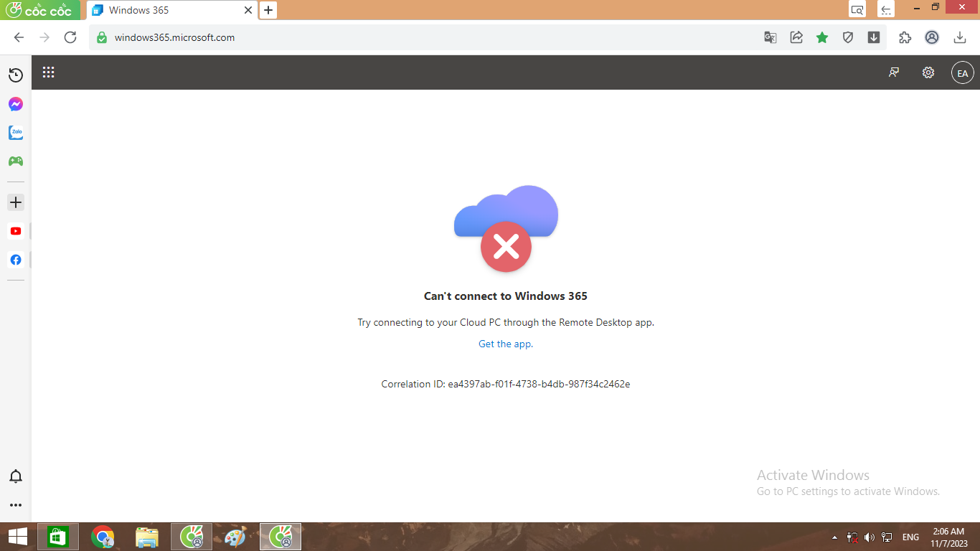Open the games controller sidebar icon
This screenshot has height=551, width=980.
(16, 161)
